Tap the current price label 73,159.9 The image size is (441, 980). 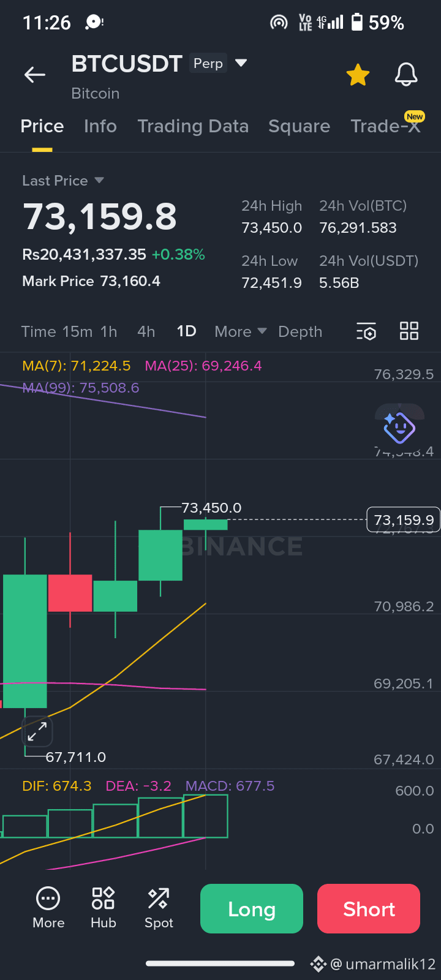(x=404, y=520)
